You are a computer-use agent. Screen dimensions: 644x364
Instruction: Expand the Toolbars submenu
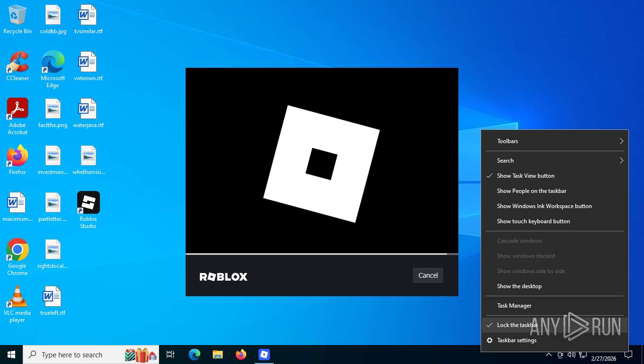point(555,141)
